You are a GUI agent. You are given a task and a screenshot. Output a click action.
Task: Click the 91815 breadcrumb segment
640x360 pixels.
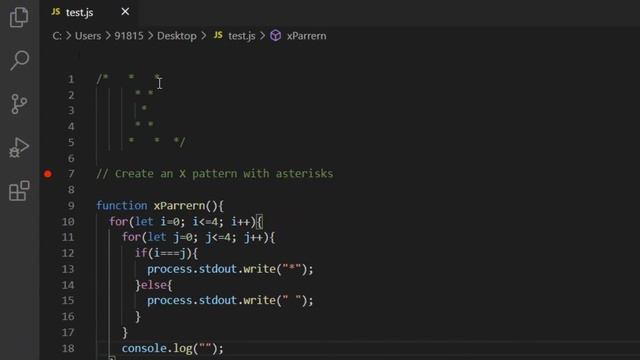(x=129, y=36)
